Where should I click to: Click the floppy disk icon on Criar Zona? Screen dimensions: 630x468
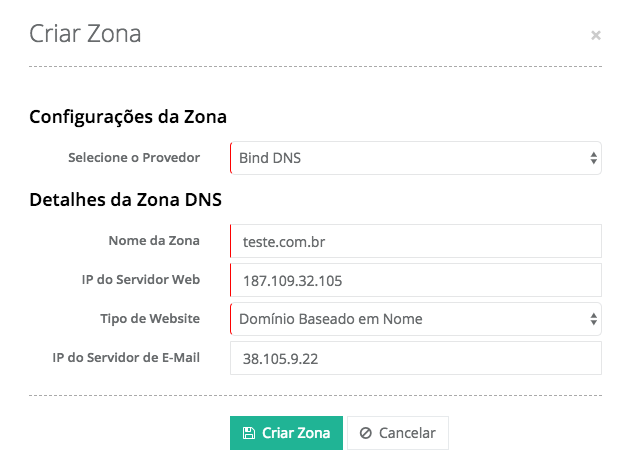[x=249, y=433]
